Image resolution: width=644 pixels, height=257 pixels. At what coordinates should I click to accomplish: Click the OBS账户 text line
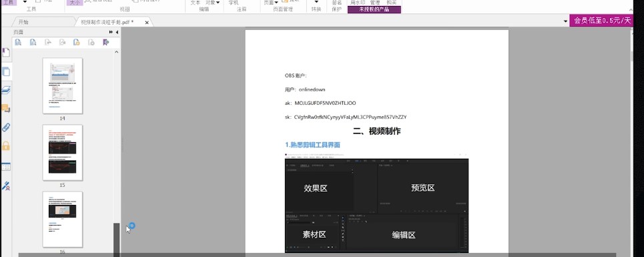296,75
